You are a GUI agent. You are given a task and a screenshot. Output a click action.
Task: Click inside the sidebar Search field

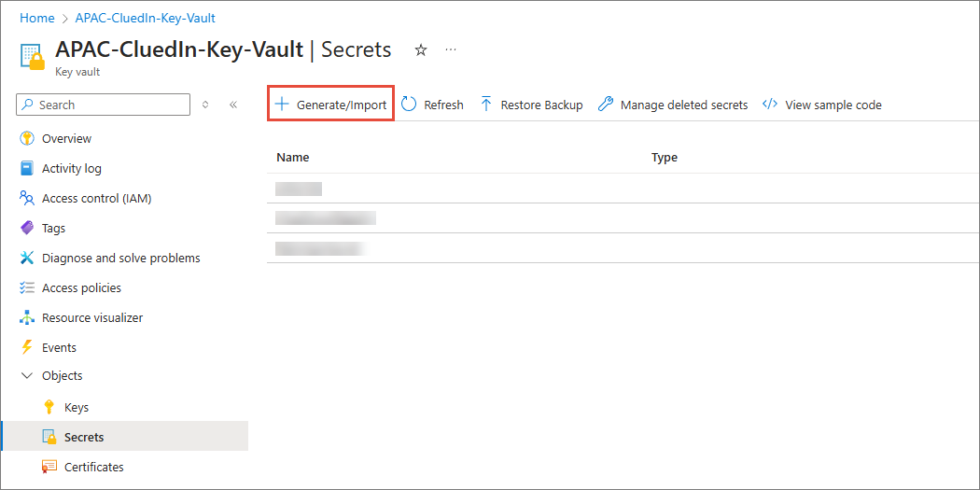[103, 105]
